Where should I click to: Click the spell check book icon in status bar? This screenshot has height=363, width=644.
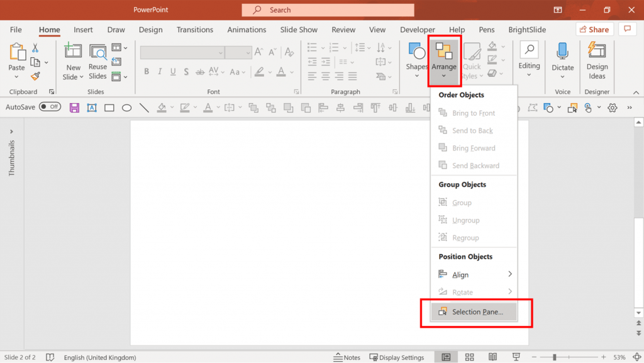point(50,357)
